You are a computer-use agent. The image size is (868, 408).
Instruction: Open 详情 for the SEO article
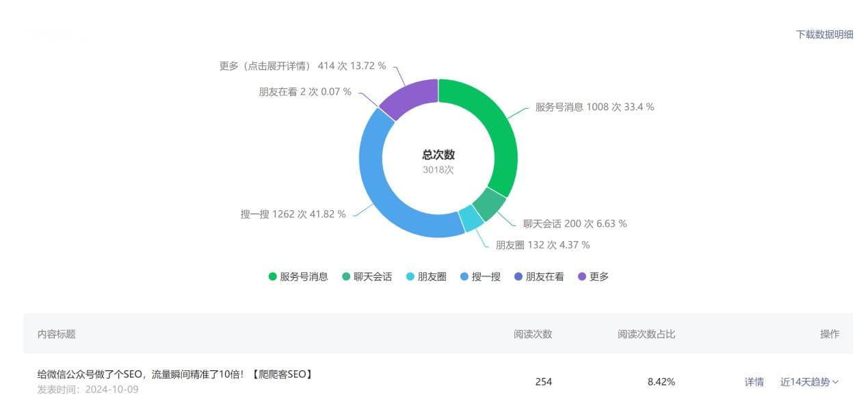[x=754, y=382]
